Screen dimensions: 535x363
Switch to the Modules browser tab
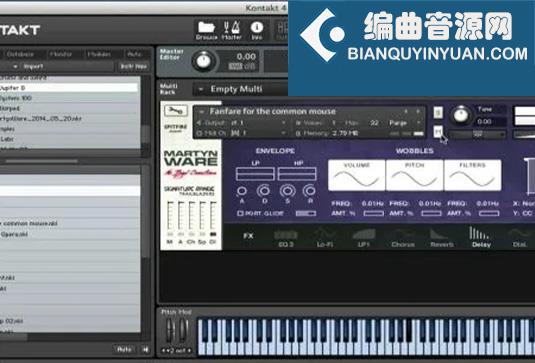pos(99,54)
